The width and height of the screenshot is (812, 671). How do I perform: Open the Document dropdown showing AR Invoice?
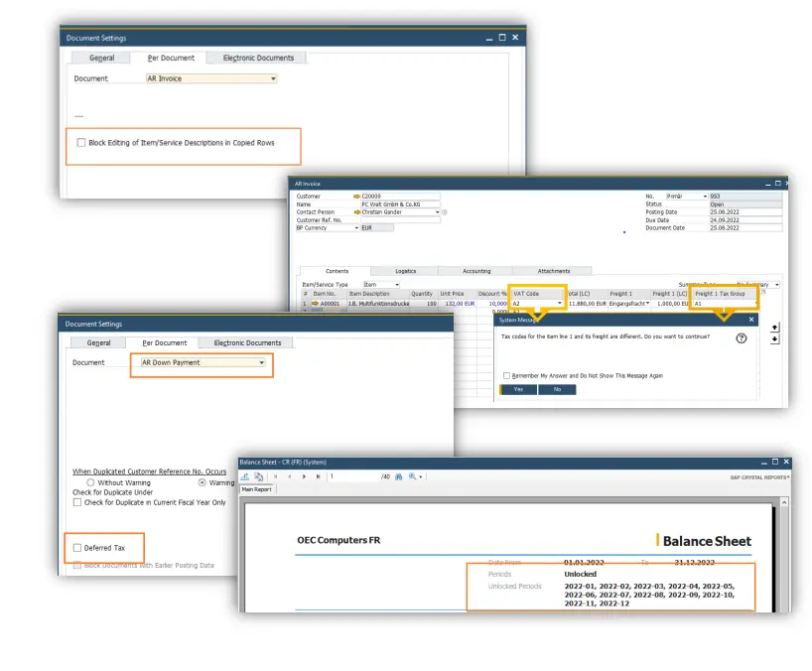(211, 78)
